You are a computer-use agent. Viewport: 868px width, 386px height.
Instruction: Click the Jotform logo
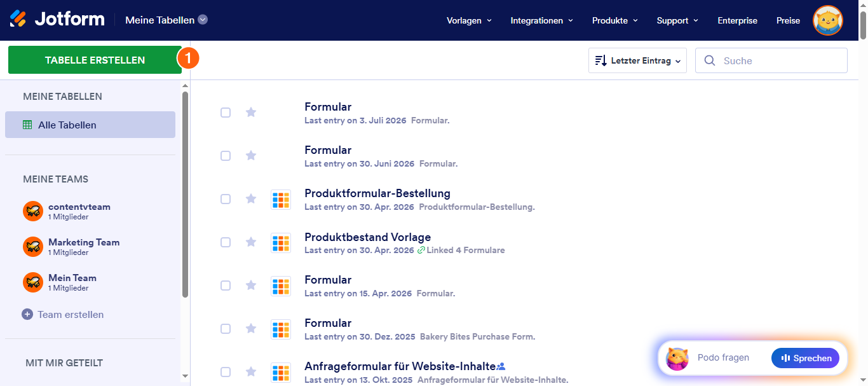(57, 20)
